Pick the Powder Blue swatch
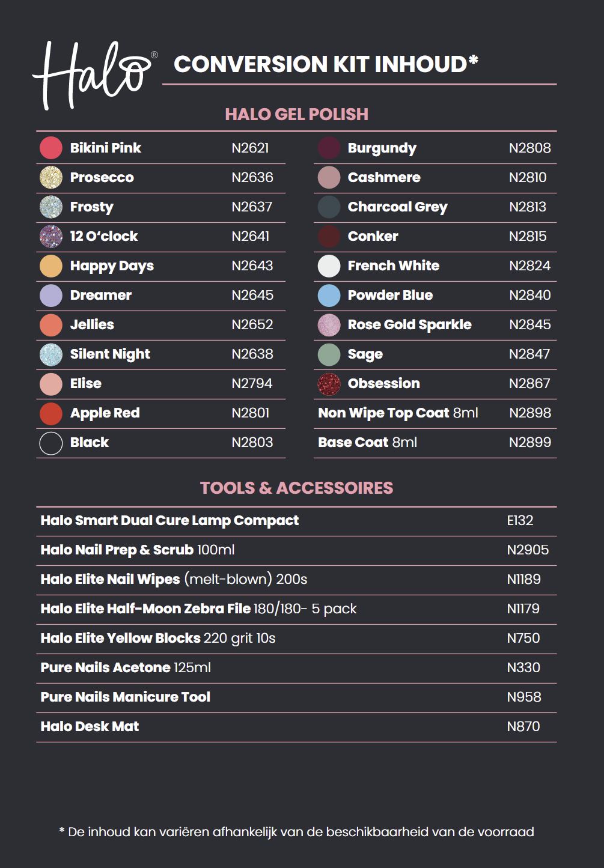The height and width of the screenshot is (868, 604). pos(329,295)
